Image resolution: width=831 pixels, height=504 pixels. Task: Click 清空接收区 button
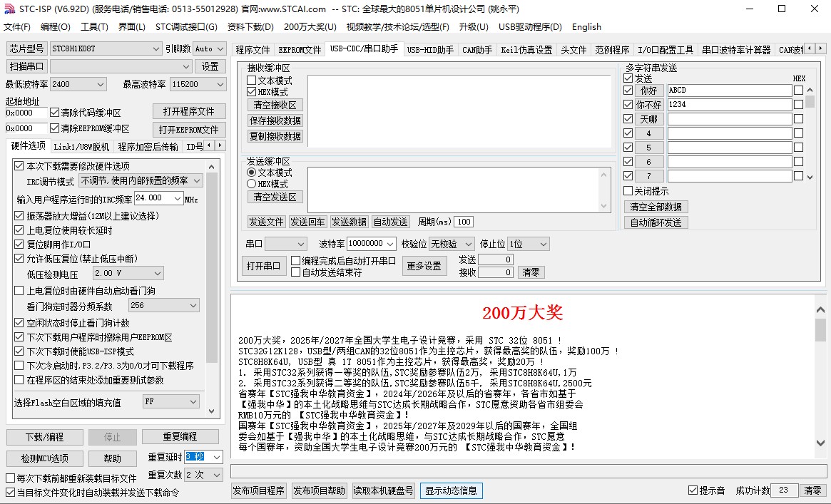pyautogui.click(x=275, y=105)
